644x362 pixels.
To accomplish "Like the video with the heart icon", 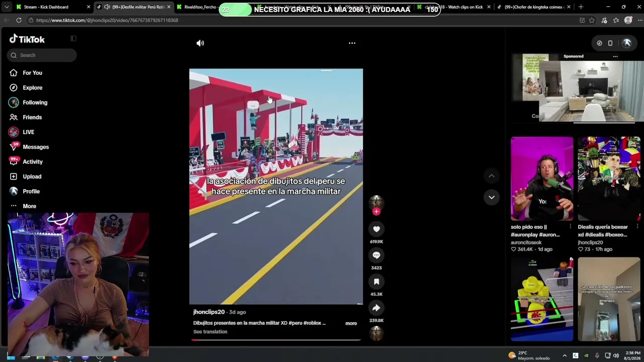I will click(x=376, y=229).
